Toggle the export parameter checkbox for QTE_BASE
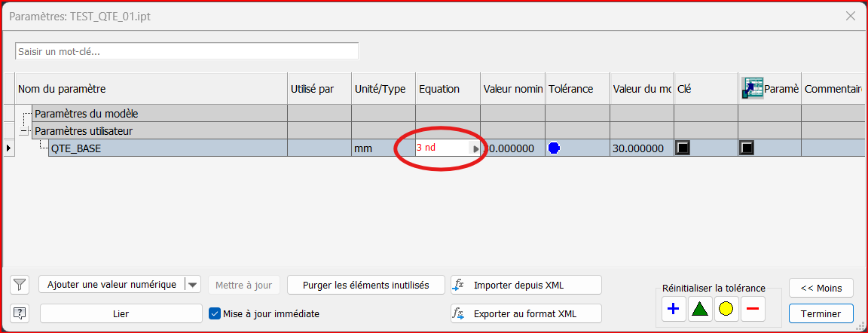Screen dimensions: 868x333 pos(747,148)
